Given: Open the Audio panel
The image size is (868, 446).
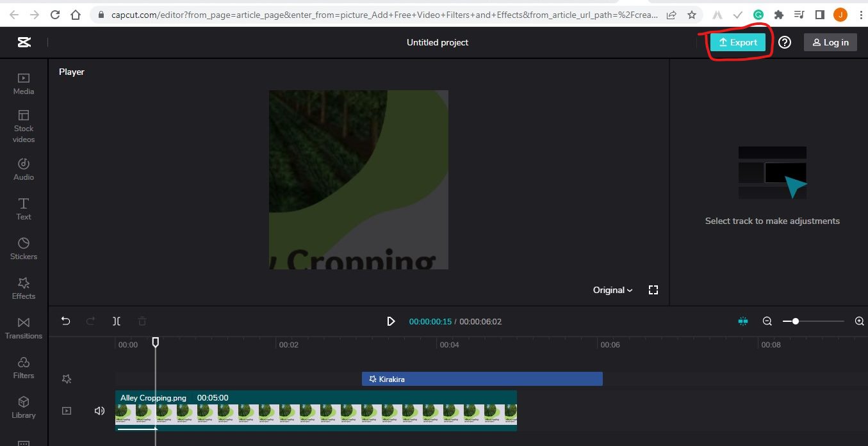Looking at the screenshot, I should (x=23, y=169).
